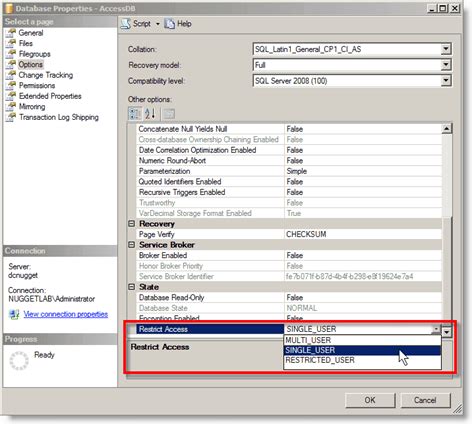This screenshot has height=426, width=474.
Task: Click VarDecimal Storage Format Enabled row
Action: 289,213
